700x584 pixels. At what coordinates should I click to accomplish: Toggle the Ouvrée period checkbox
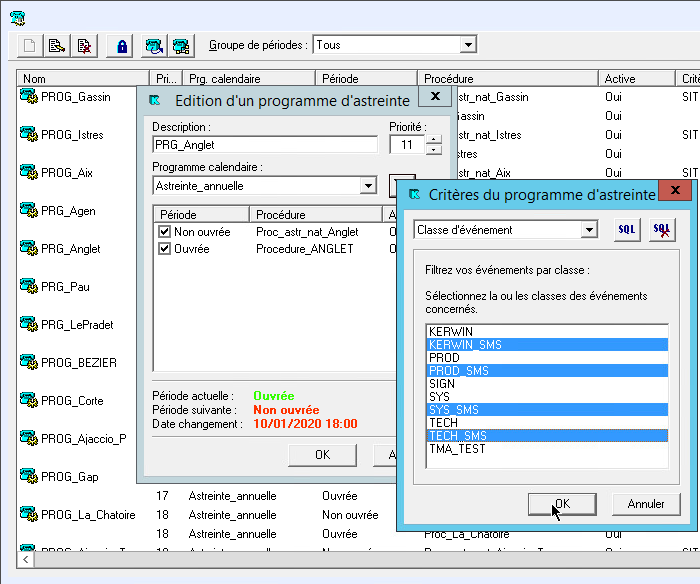click(x=164, y=249)
